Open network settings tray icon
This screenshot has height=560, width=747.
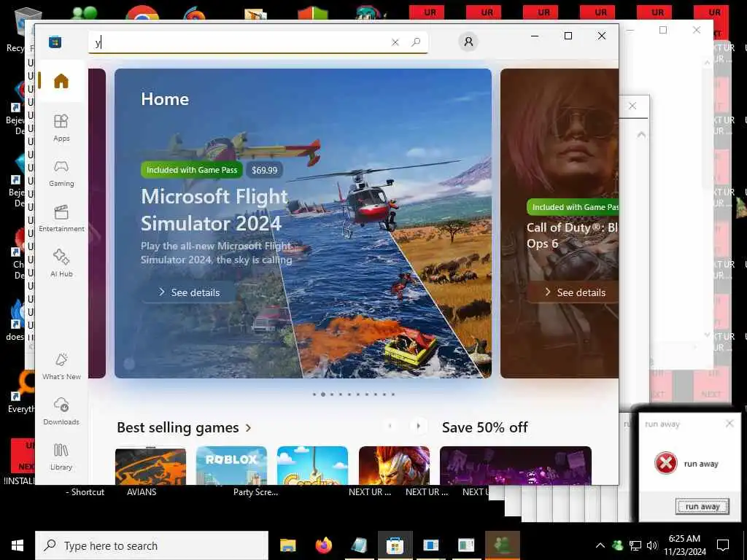[635, 545]
